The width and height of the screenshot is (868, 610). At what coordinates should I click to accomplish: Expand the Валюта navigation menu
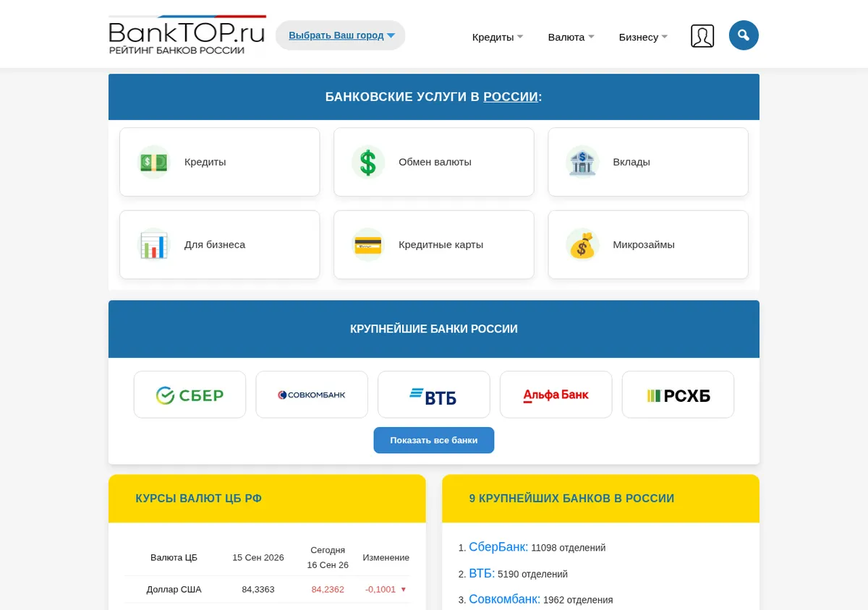(x=571, y=37)
